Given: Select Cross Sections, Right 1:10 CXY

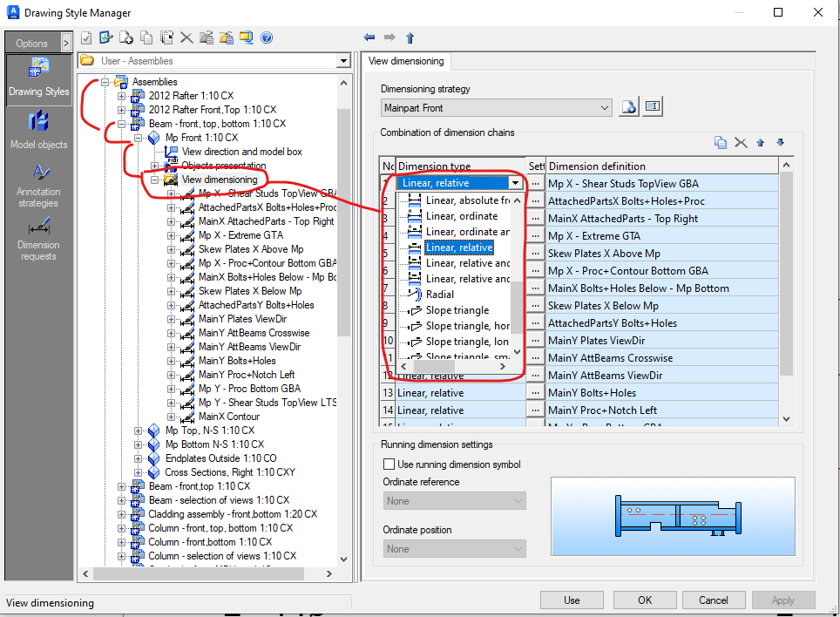Looking at the screenshot, I should [x=230, y=472].
